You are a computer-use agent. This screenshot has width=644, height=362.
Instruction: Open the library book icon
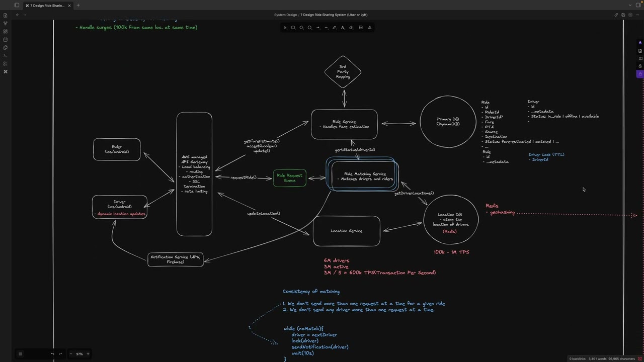pos(640,58)
